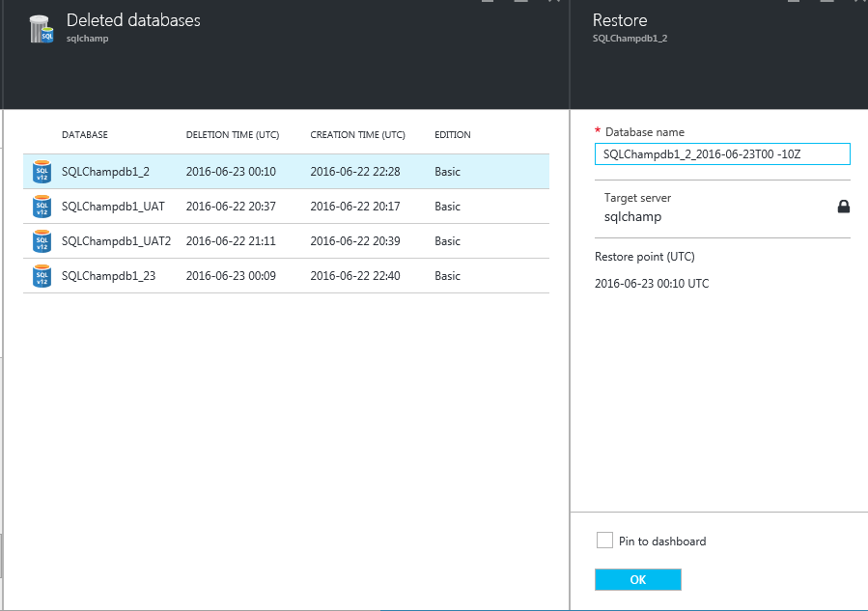The width and height of the screenshot is (868, 611).
Task: Sort by the EDITION column header
Action: pyautogui.click(x=452, y=134)
